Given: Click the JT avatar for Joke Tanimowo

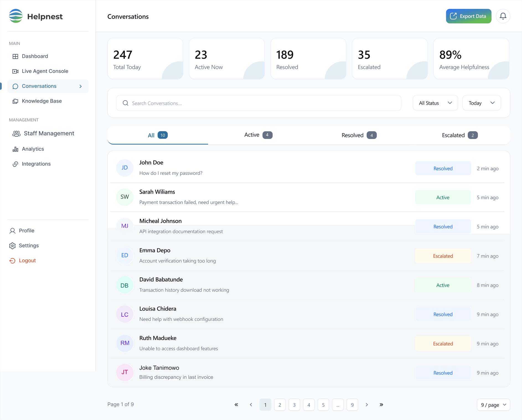Looking at the screenshot, I should 125,372.
